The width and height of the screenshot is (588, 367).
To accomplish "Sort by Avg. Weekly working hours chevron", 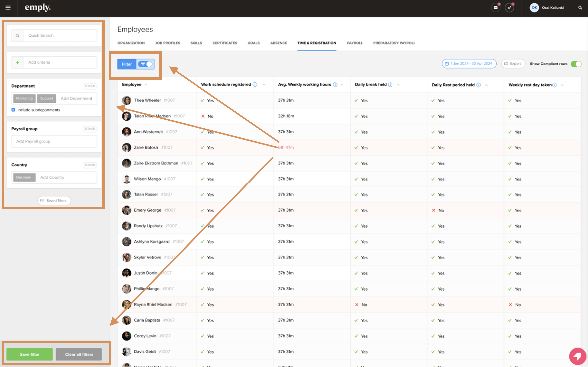I will (342, 85).
